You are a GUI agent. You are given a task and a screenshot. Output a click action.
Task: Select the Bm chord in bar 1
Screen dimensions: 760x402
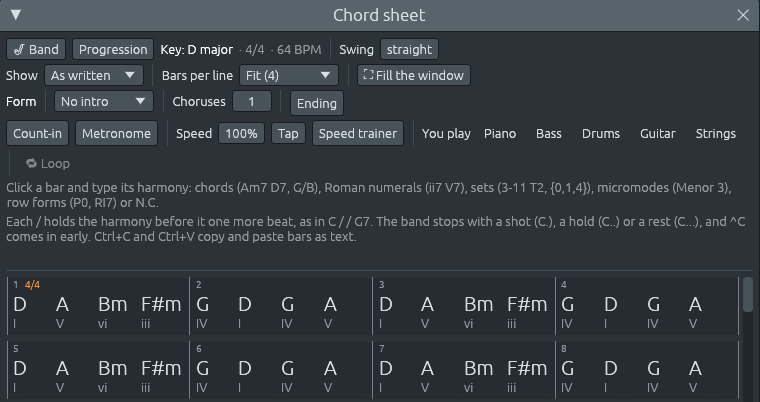112,305
